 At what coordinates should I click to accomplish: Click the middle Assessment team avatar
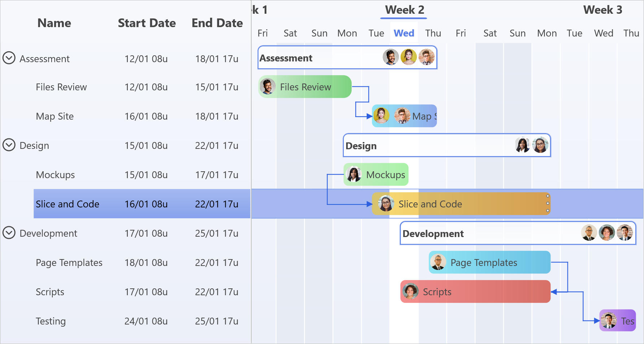409,57
